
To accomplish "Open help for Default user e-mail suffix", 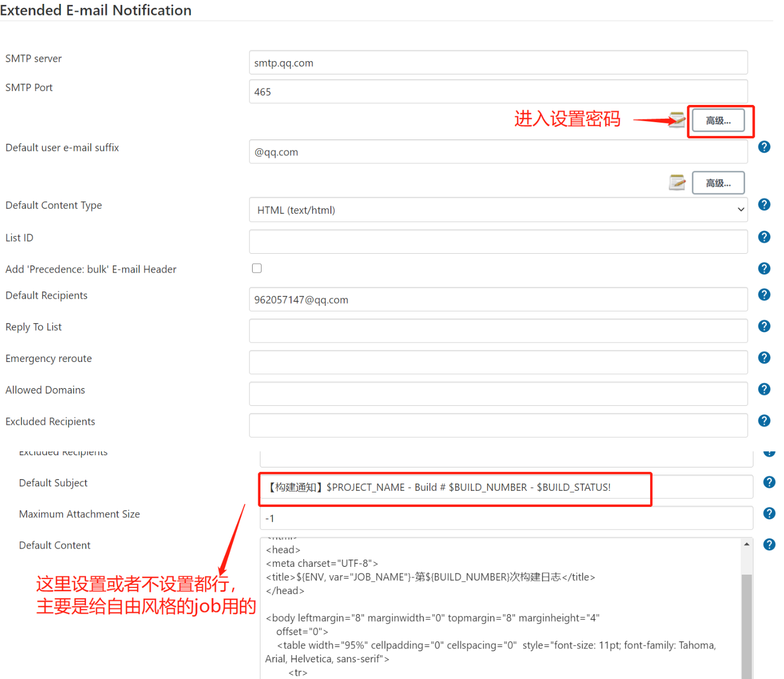I will 764,147.
